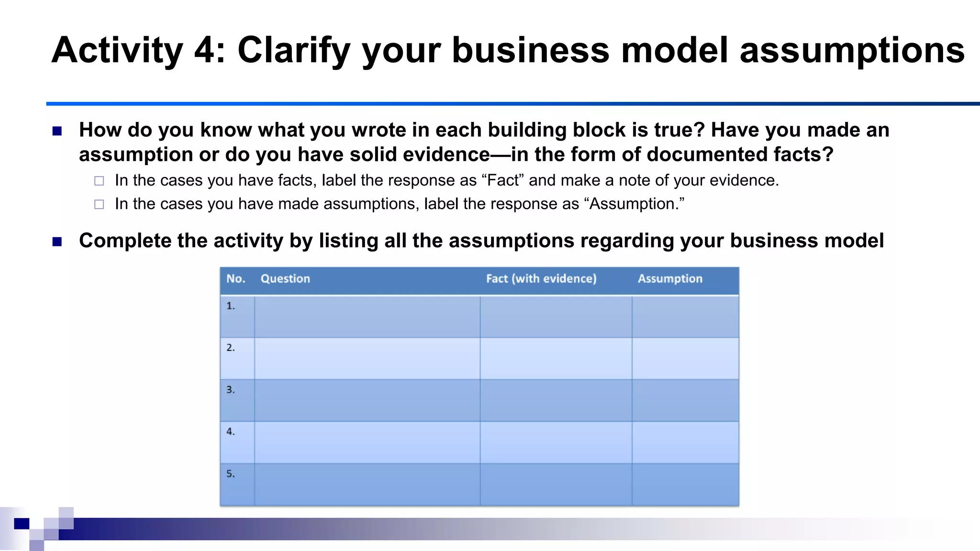This screenshot has width=980, height=551.
Task: Click the 'Fact (with evidence)' header
Action: pyautogui.click(x=541, y=279)
